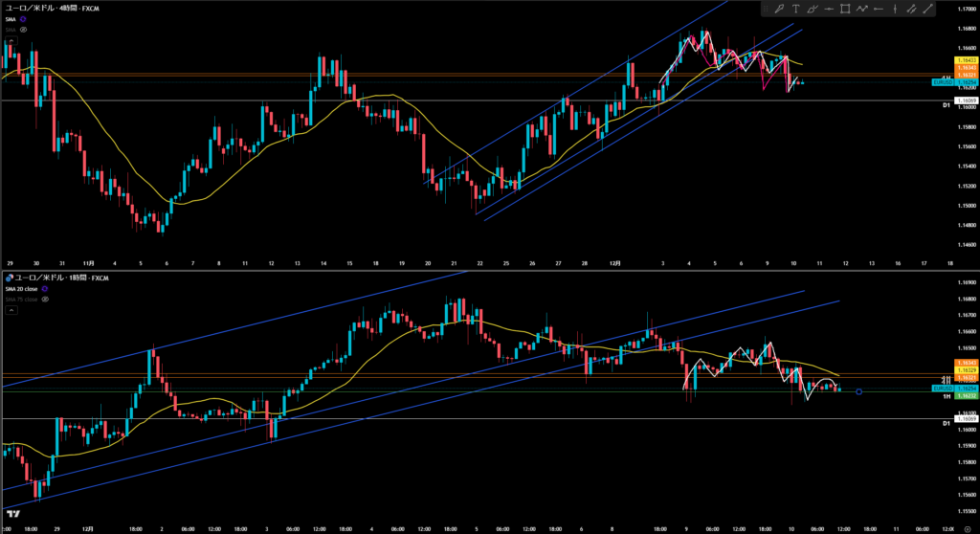Show hidden SMA indicator in upper chart
Image resolution: width=980 pixels, height=534 pixels.
pyautogui.click(x=23, y=30)
